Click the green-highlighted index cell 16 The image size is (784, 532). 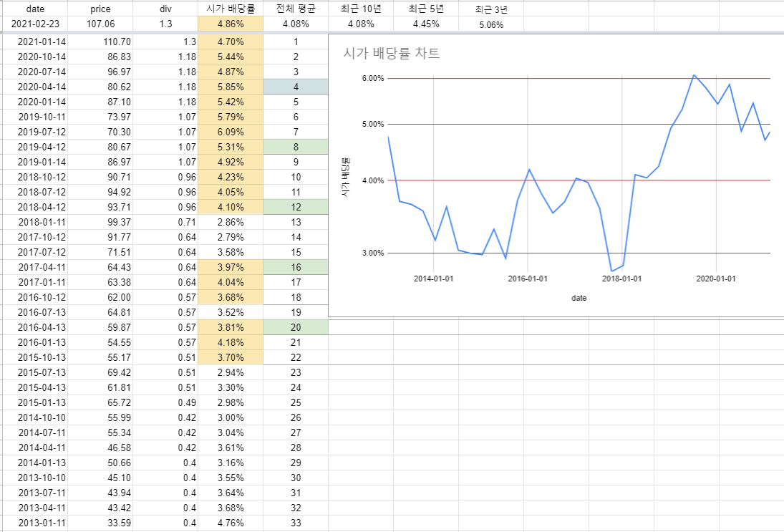coord(296,267)
